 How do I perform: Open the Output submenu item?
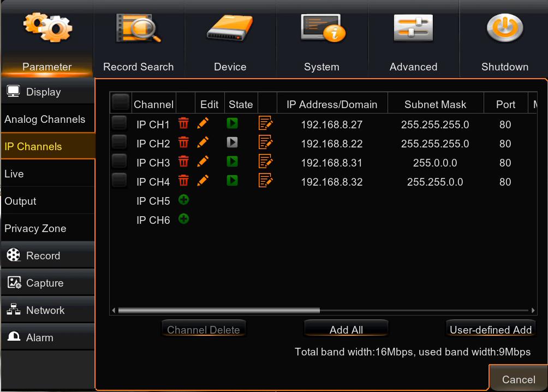48,201
